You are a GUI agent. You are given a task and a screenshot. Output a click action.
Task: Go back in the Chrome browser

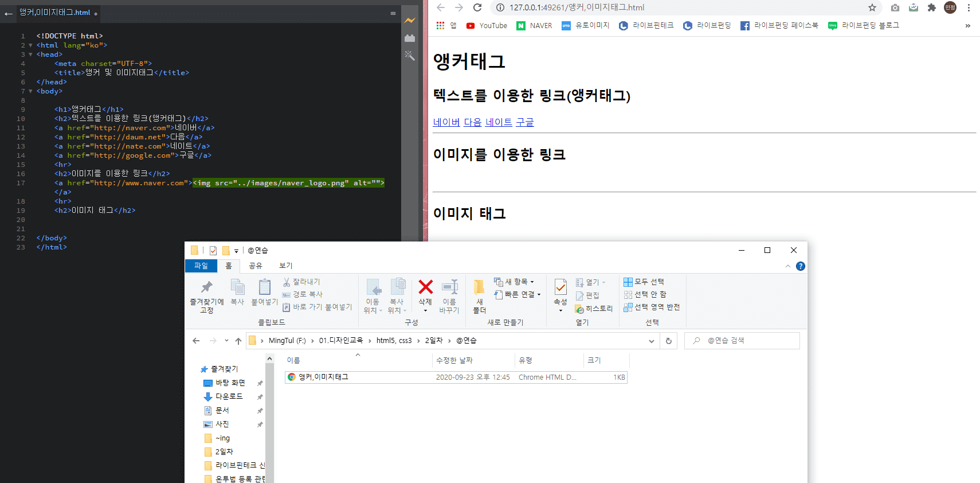(x=441, y=7)
